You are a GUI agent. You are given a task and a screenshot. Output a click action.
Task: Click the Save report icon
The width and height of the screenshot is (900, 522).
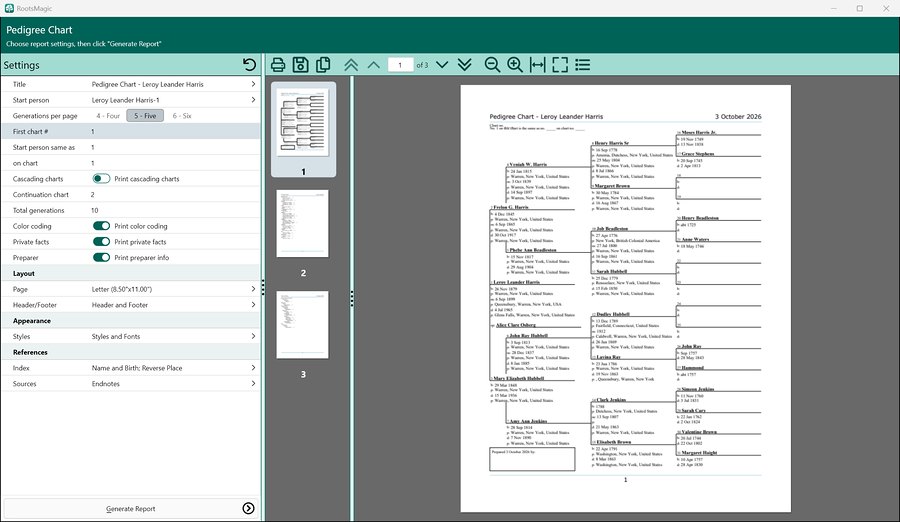pyautogui.click(x=301, y=65)
